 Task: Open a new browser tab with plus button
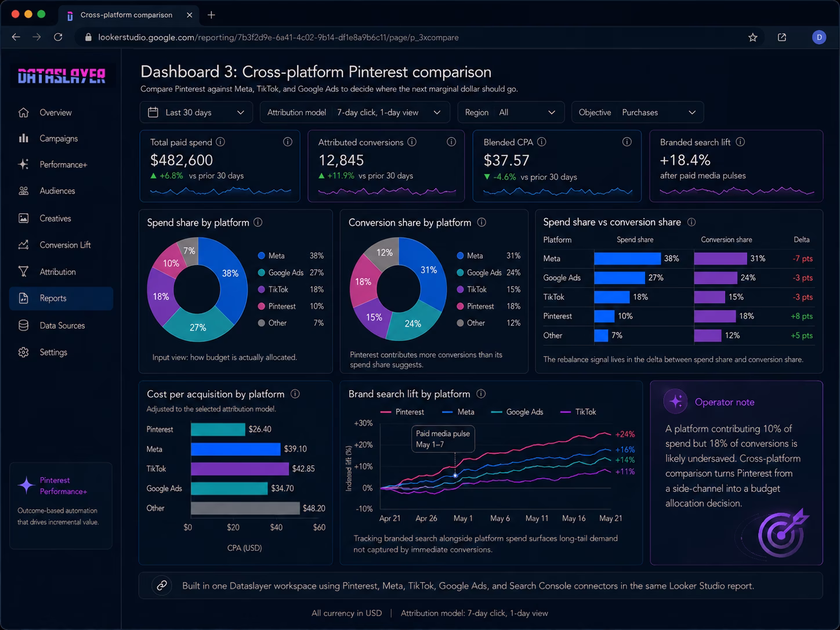(x=211, y=15)
